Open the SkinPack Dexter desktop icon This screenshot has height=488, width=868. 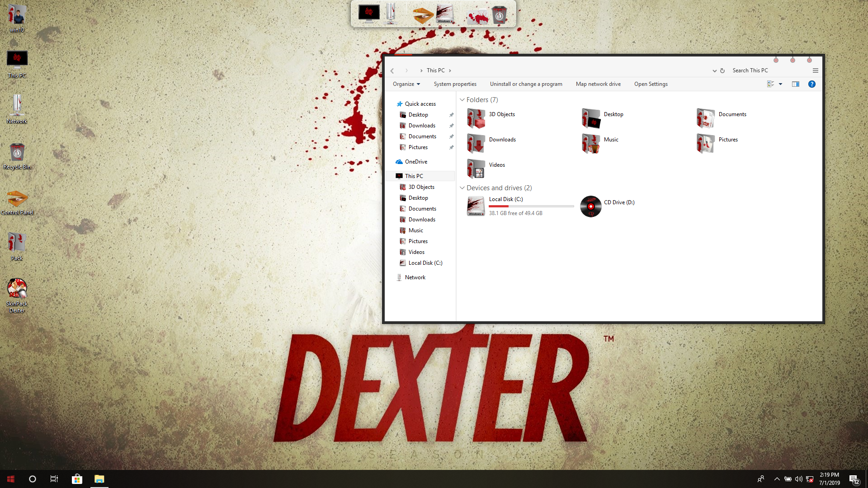tap(17, 288)
